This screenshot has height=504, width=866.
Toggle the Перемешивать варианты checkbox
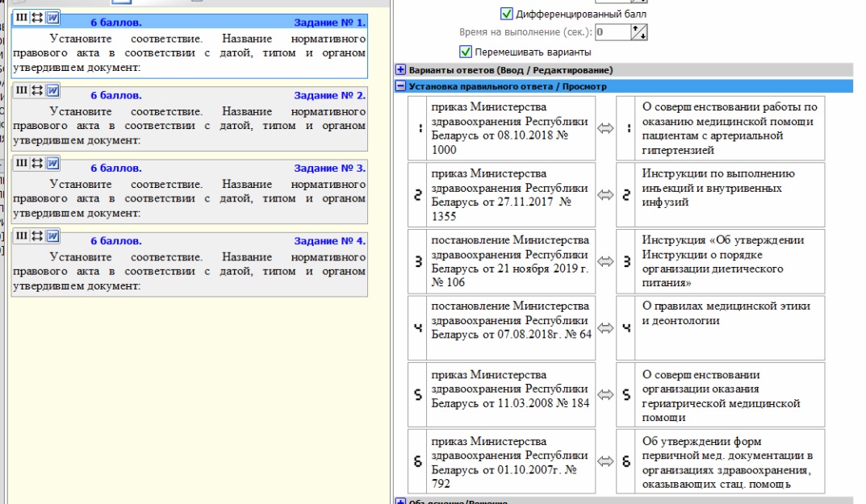tap(466, 52)
